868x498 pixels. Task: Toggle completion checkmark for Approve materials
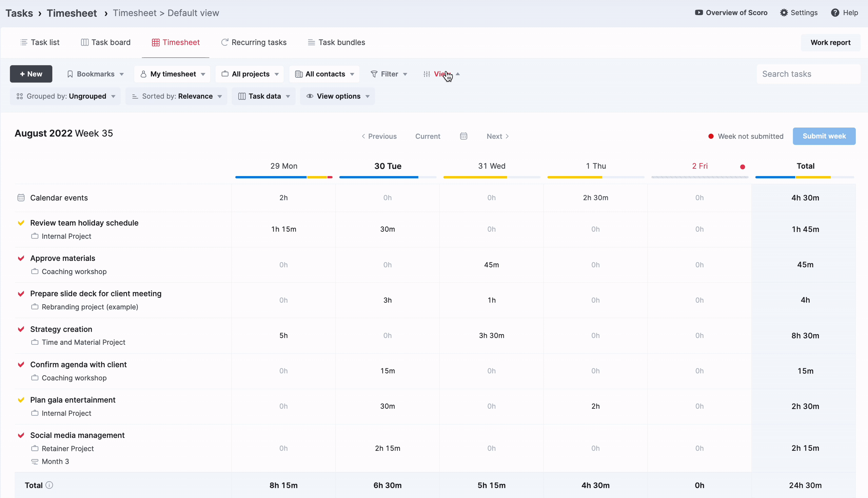[x=21, y=258]
